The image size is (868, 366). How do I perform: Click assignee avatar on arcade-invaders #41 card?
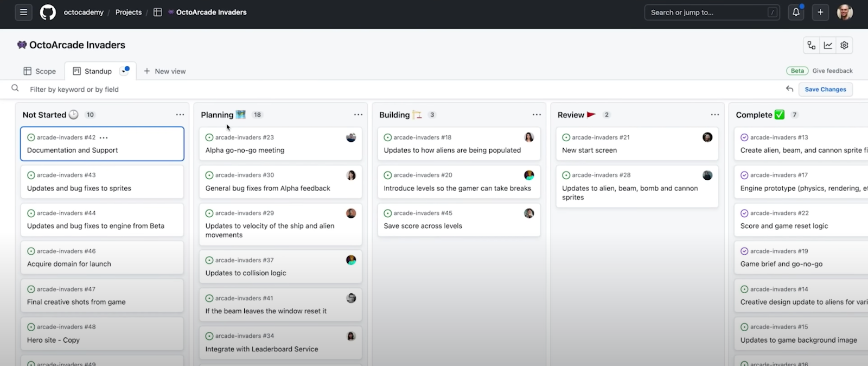pos(351,298)
